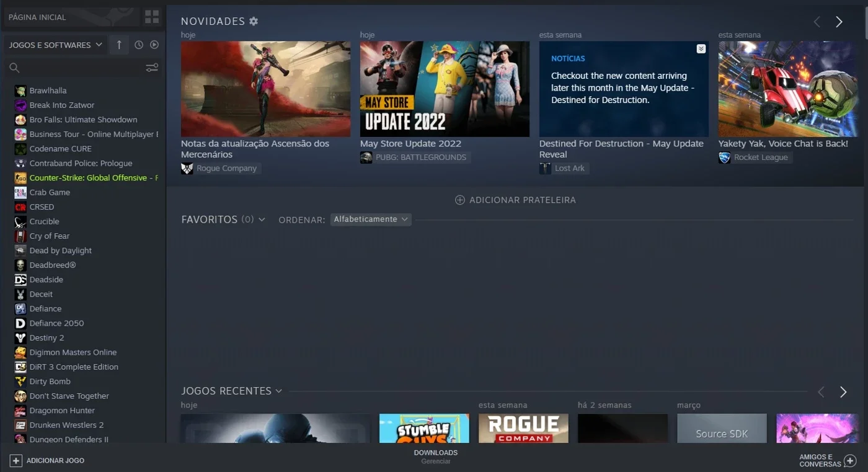This screenshot has height=472, width=868.
Task: Click the Destiny 2 icon in sidebar
Action: 20,338
